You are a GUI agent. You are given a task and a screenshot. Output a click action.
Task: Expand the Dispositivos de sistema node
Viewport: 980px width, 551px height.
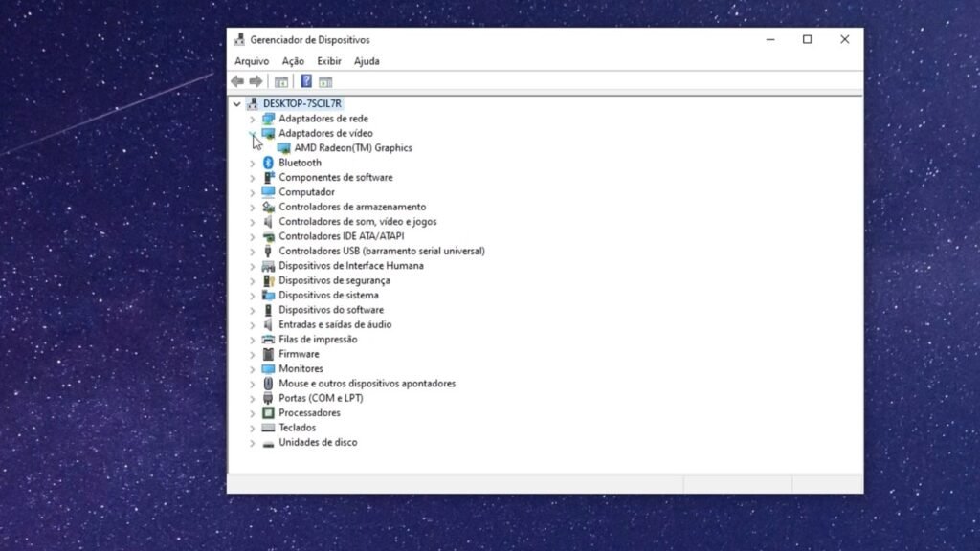[253, 296]
